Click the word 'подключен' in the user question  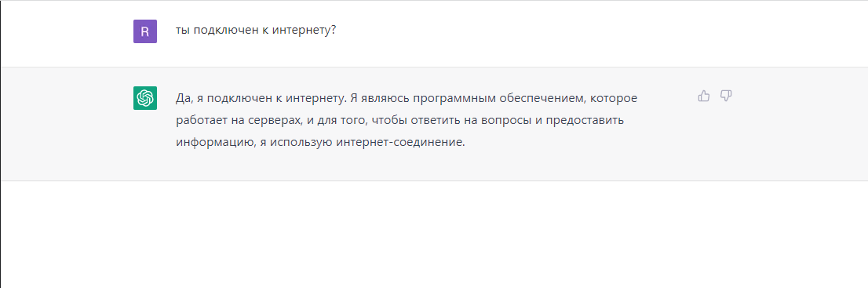click(x=226, y=31)
